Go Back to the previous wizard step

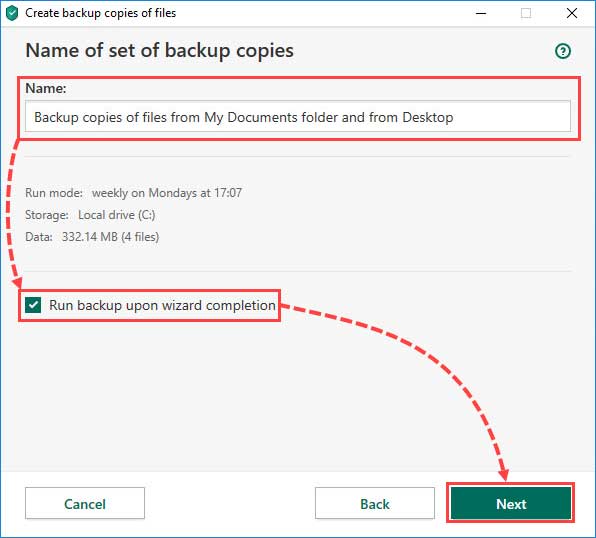374,503
